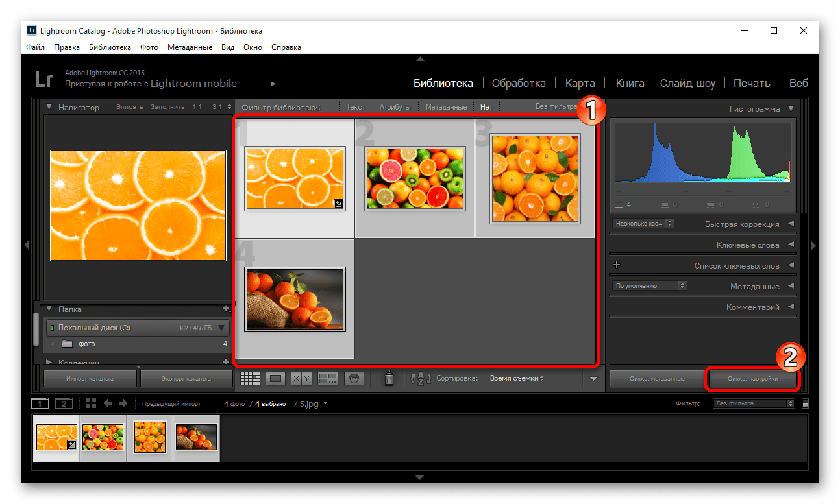Open Survey view icon

coord(328,379)
